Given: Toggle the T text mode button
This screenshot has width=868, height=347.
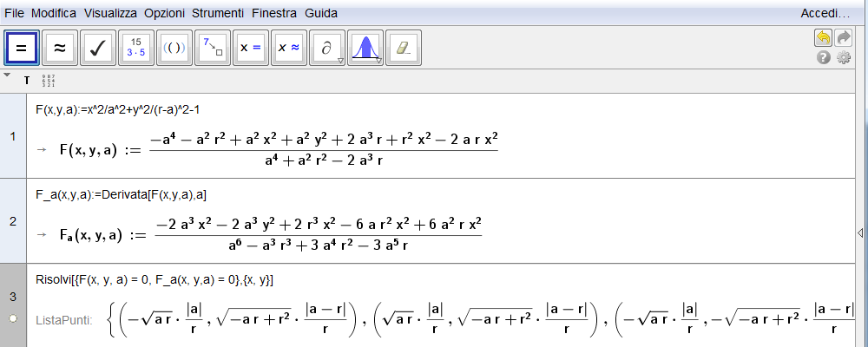Looking at the screenshot, I should (x=27, y=81).
